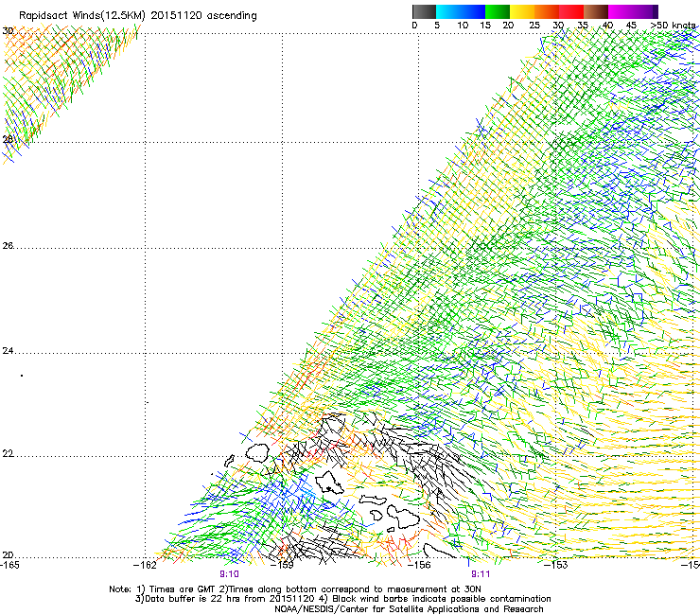Click the '>50 knots' legend label
Screen dimensions: 700x615
click(x=674, y=26)
